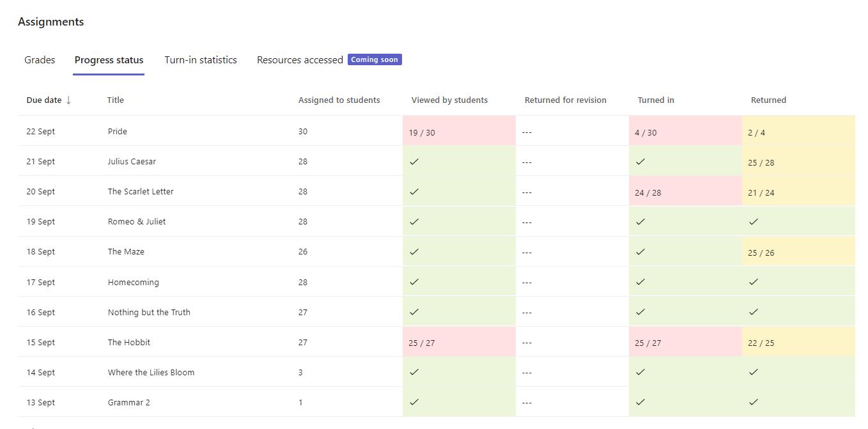Click Romeo & Juliet returned checkmark

(x=754, y=222)
